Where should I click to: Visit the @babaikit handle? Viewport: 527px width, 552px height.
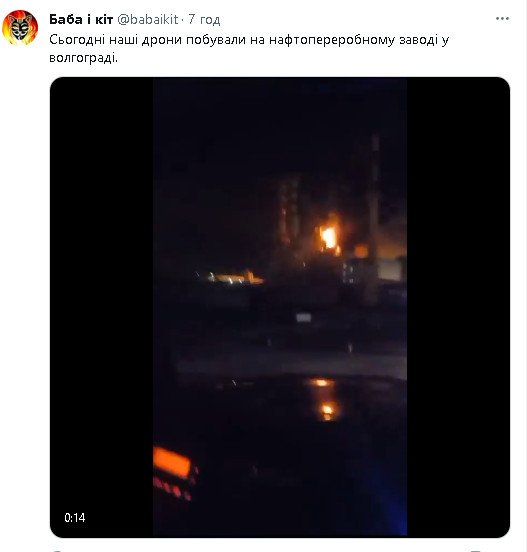coord(148,19)
